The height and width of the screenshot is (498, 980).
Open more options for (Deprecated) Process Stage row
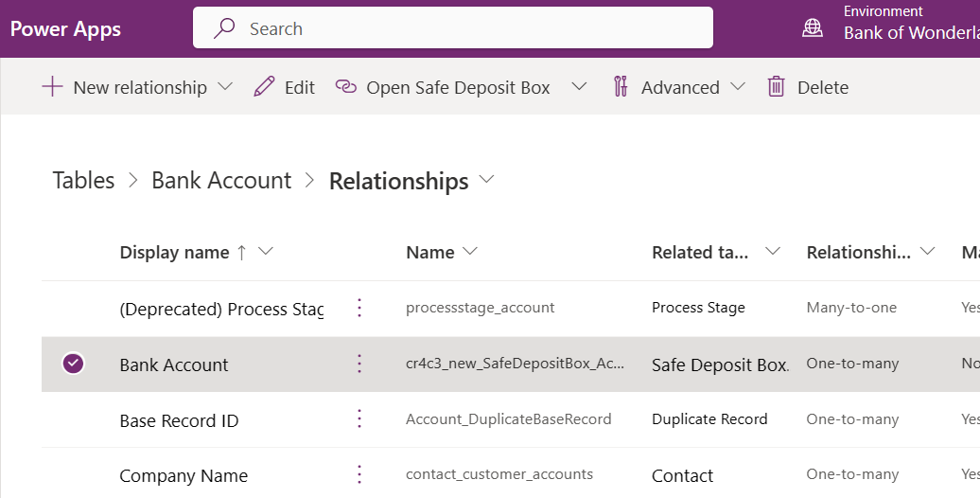[x=359, y=308]
